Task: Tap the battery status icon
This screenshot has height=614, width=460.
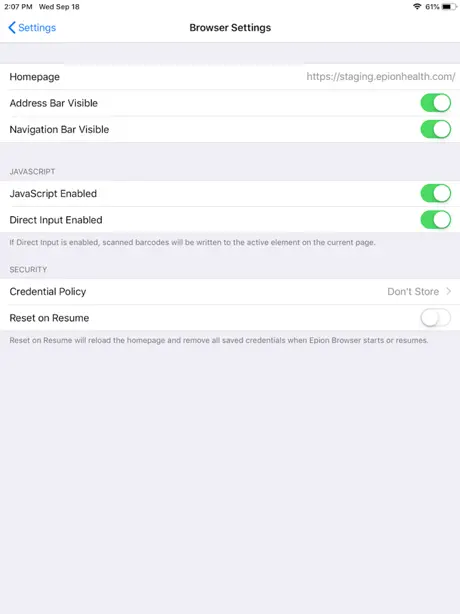Action: tap(449, 7)
